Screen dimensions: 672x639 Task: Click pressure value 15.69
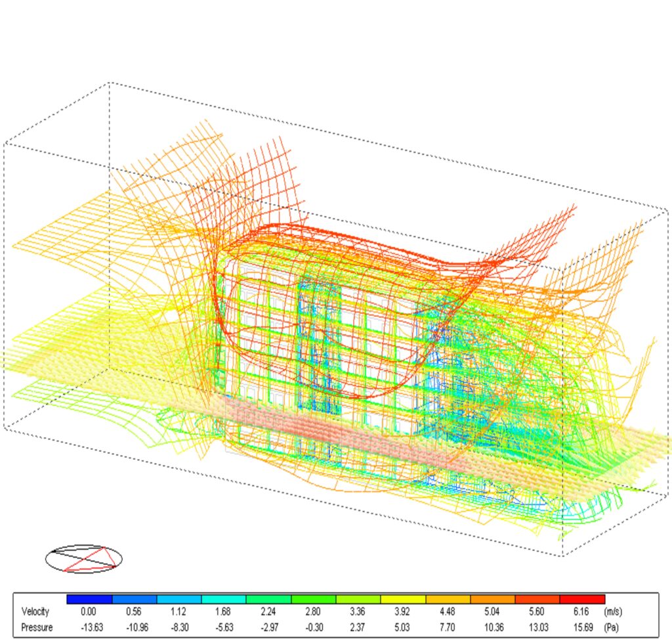[x=583, y=627]
